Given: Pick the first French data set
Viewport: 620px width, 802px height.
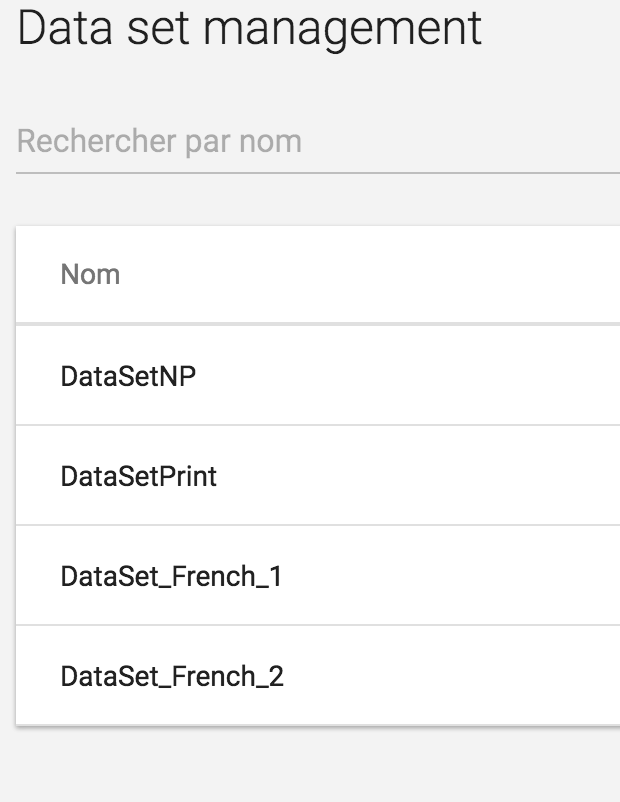Looking at the screenshot, I should click(171, 576).
